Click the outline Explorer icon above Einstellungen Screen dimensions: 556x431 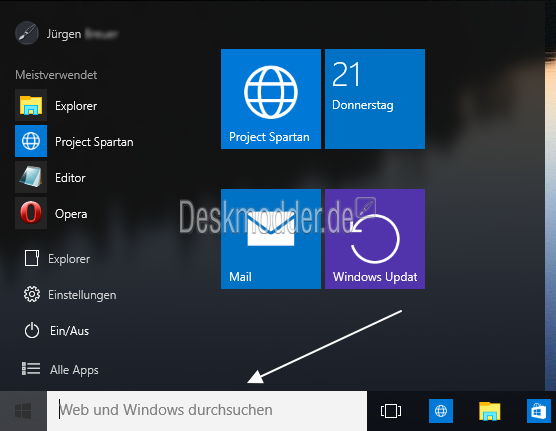32,258
